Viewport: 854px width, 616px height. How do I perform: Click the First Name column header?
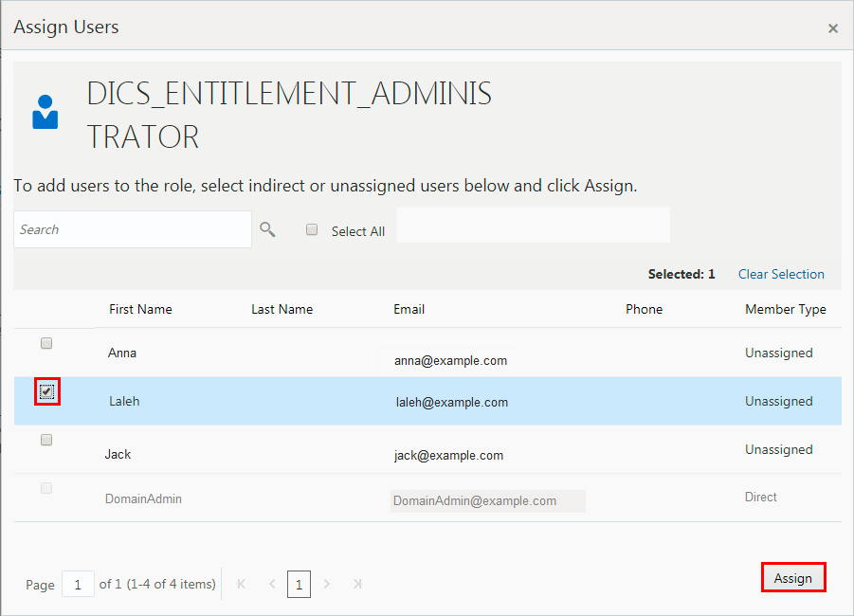coord(140,309)
